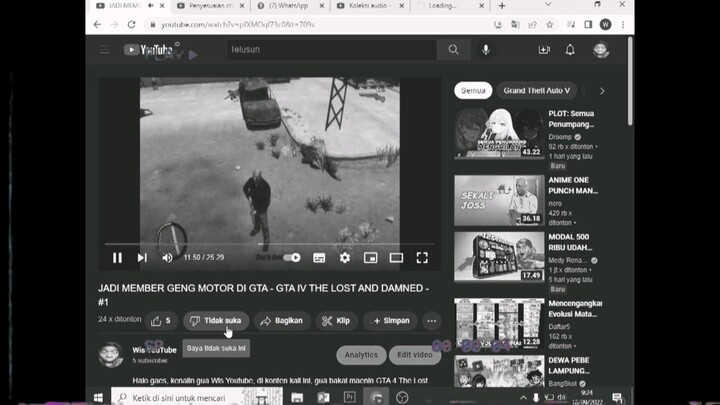Open the player settings gear
Screen dimensions: 720x405
point(345,258)
